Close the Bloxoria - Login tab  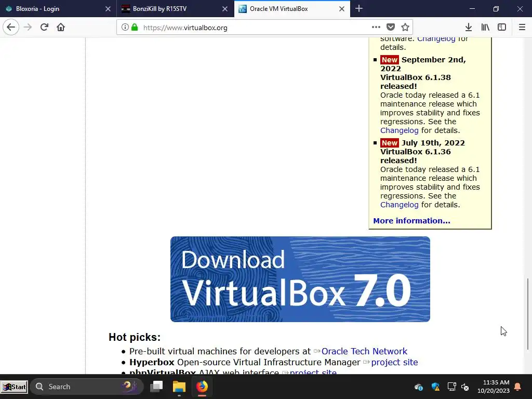pyautogui.click(x=108, y=9)
